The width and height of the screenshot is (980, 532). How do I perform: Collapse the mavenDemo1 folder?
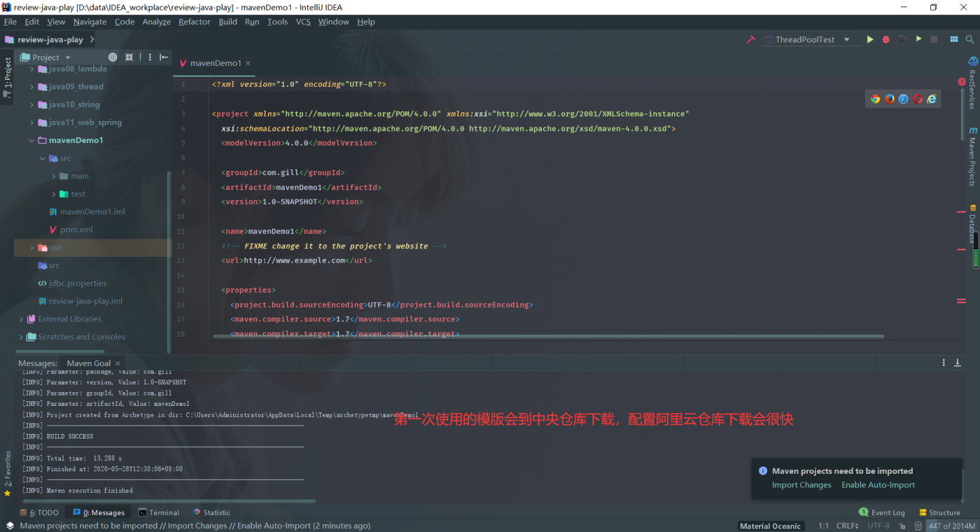pyautogui.click(x=31, y=140)
